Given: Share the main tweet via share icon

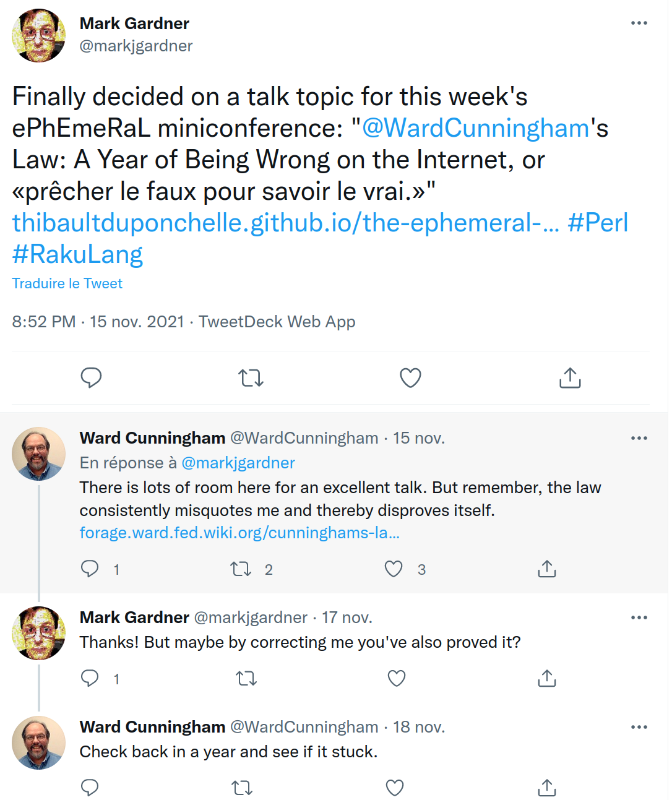Looking at the screenshot, I should (570, 377).
